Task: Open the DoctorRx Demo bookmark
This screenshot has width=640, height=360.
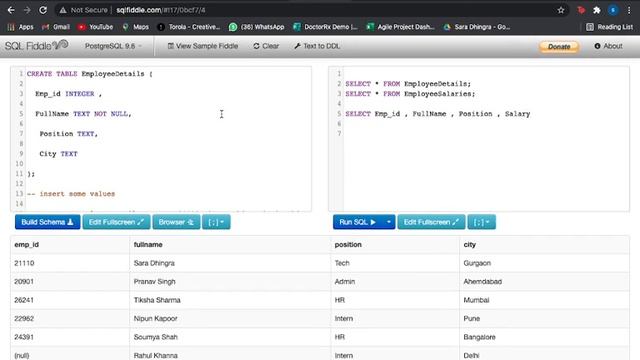Action: 325,27
